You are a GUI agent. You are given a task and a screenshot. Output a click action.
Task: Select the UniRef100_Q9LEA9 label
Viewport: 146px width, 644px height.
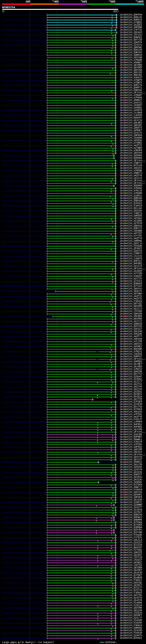pos(131,331)
